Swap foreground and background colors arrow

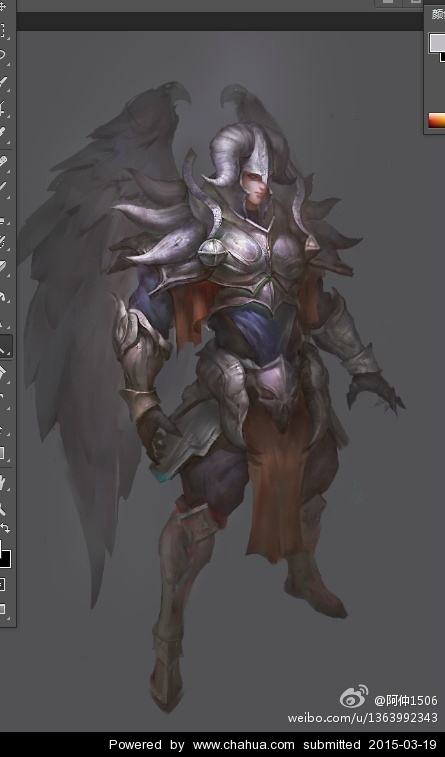coord(5,528)
